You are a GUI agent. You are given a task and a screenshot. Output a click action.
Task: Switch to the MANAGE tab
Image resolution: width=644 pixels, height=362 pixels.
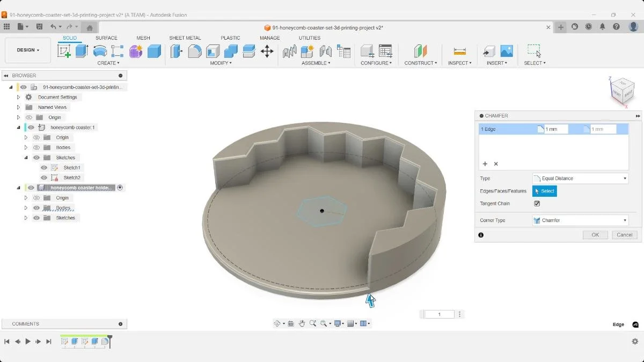tap(270, 38)
